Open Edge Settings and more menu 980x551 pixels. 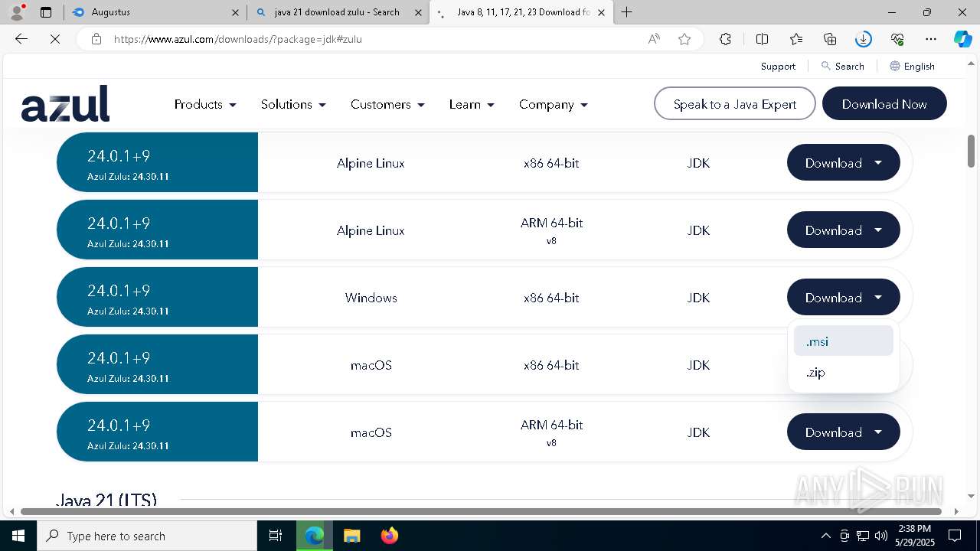click(931, 39)
